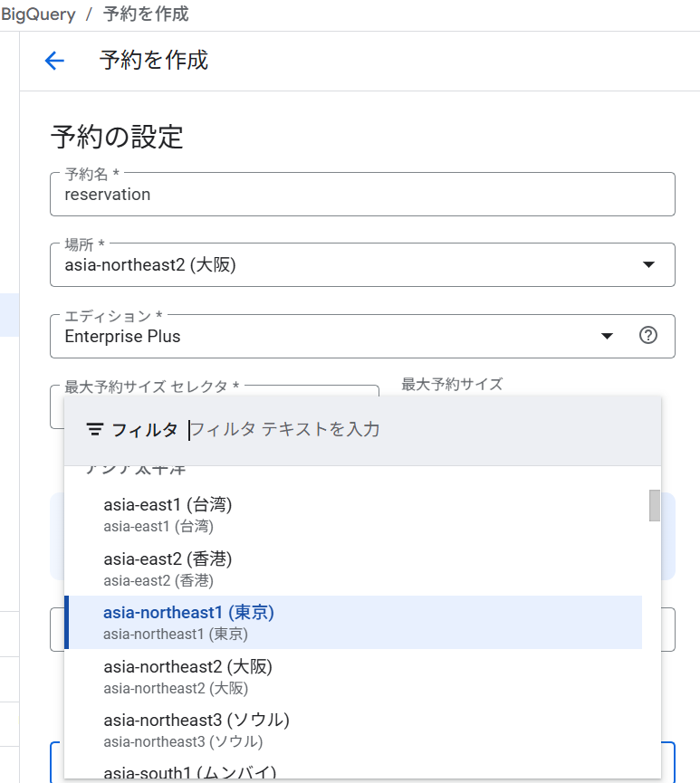
Task: Click the filter list icon
Action: (x=95, y=429)
